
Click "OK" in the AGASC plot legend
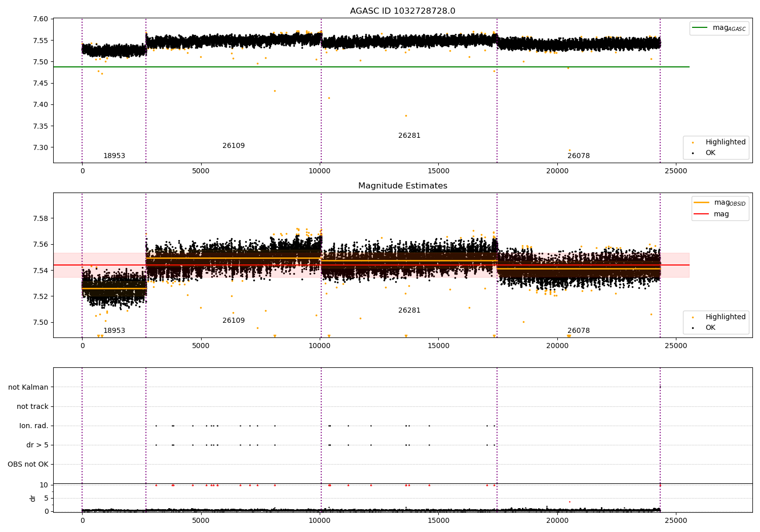[710, 153]
